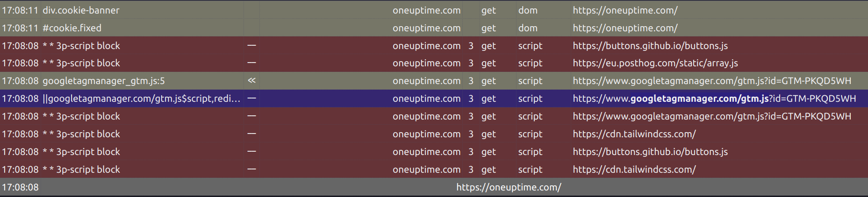Select the #cookie.fixed cosmetic filter entry

[x=72, y=28]
